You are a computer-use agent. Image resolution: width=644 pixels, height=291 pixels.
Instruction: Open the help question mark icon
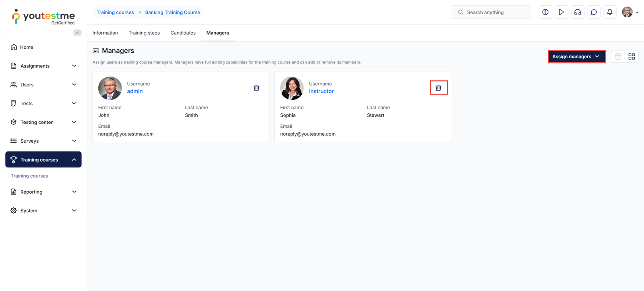(x=545, y=12)
